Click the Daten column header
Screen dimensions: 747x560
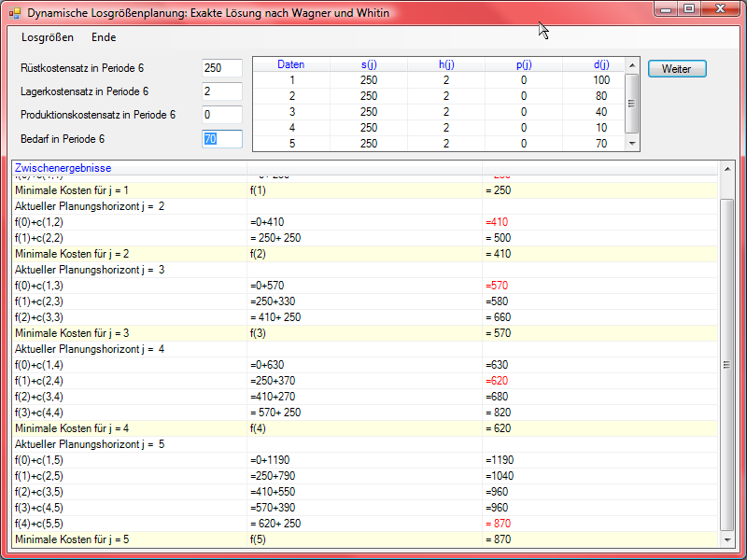[x=291, y=64]
